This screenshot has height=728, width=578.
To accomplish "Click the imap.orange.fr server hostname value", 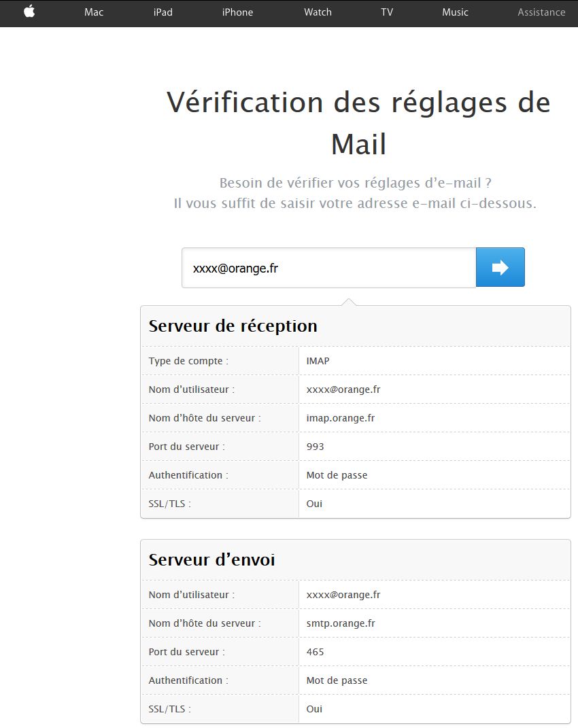I will coord(340,418).
